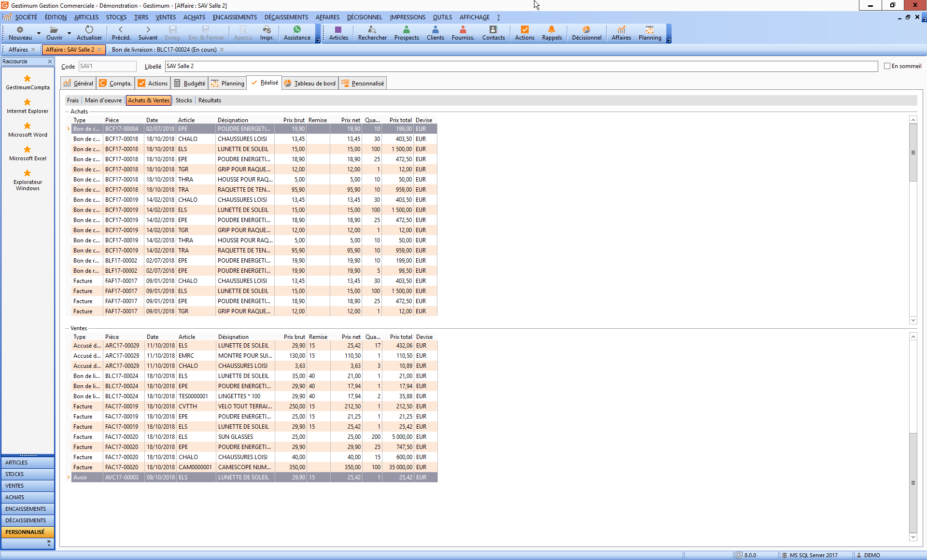Viewport: 927px width, 560px height.
Task: Select Ventes row CAMESCOPE NUM...
Action: 254,467
